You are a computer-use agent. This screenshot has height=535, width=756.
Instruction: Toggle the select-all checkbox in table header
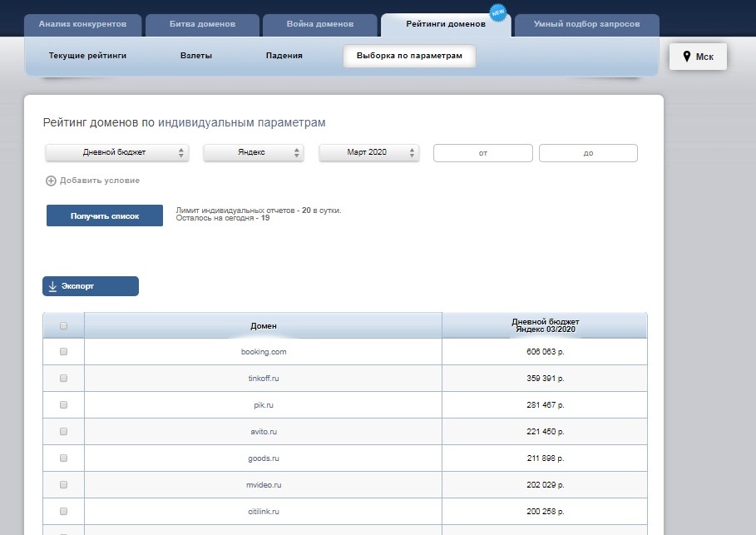tap(63, 325)
